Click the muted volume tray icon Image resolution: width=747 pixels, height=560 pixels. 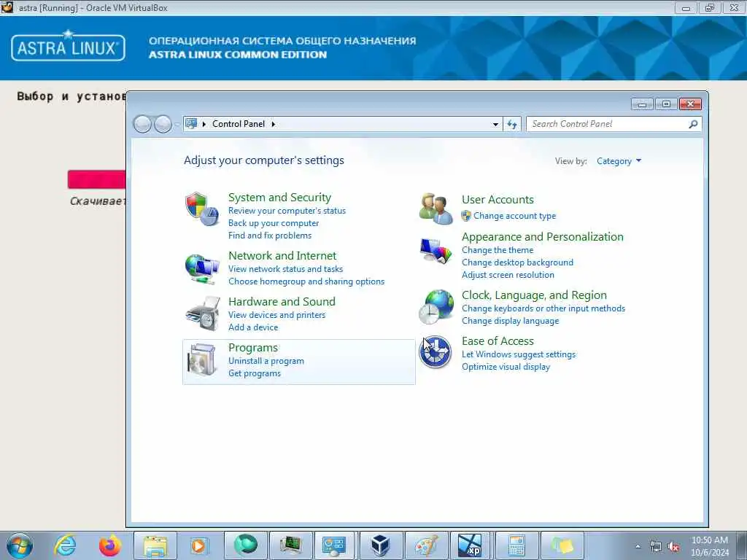pyautogui.click(x=673, y=547)
